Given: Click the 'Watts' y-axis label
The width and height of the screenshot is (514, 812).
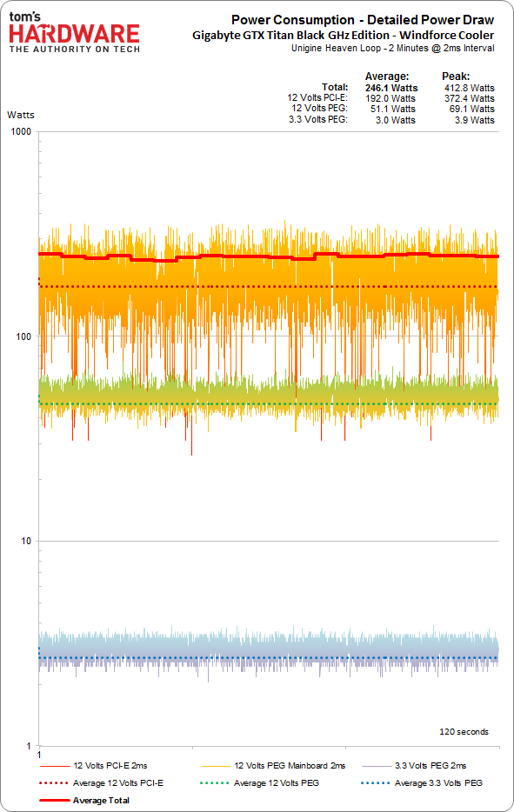Looking at the screenshot, I should (21, 115).
